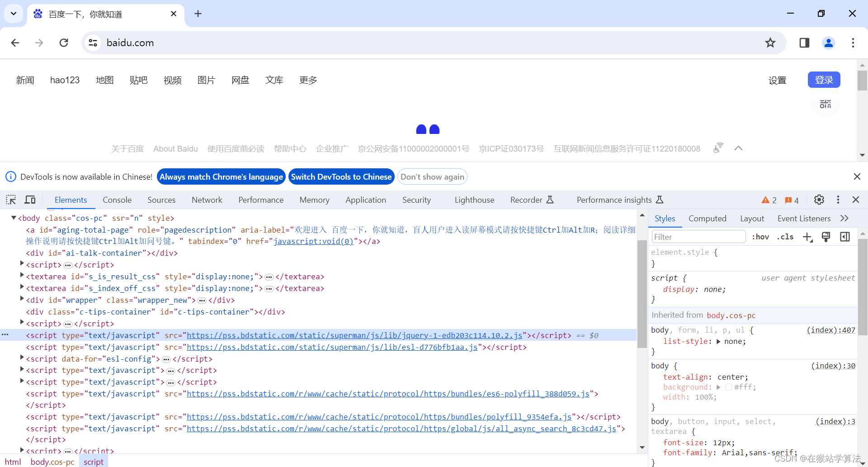Open DevTools settings gear
This screenshot has width=868, height=467.
coord(819,200)
